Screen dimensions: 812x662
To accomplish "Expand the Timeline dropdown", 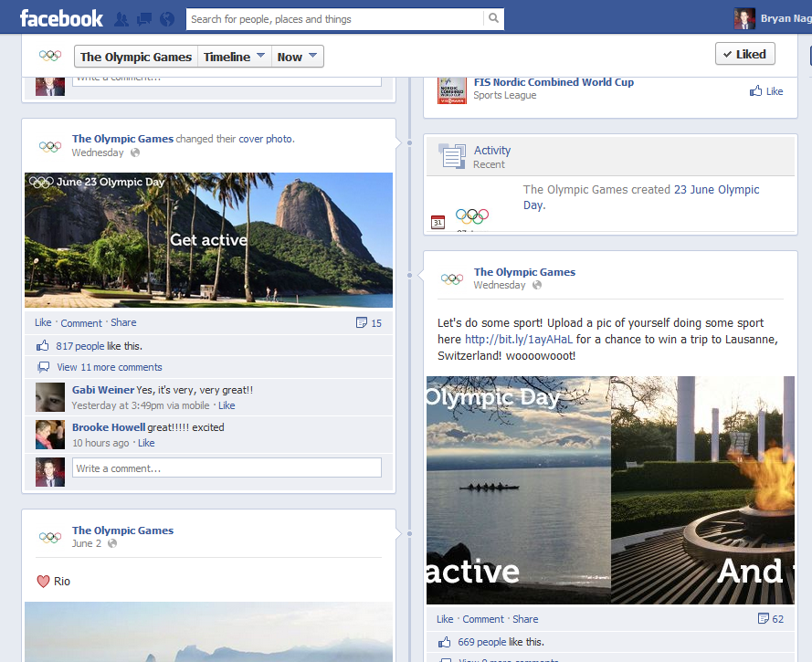I will pyautogui.click(x=235, y=57).
